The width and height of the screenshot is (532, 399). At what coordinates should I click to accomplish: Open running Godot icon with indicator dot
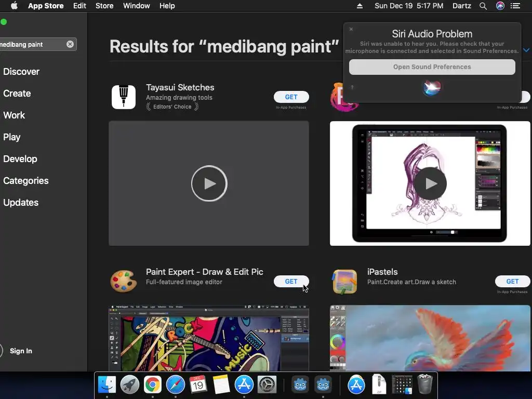[323, 384]
